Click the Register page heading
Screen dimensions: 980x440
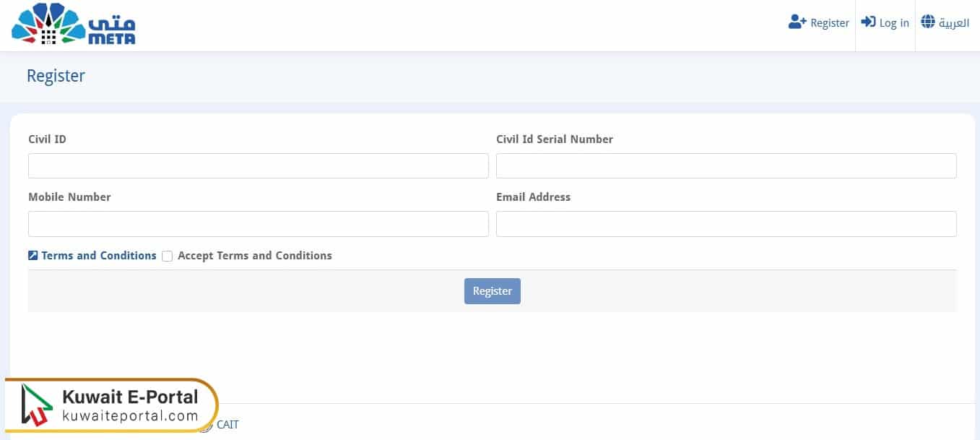coord(56,75)
